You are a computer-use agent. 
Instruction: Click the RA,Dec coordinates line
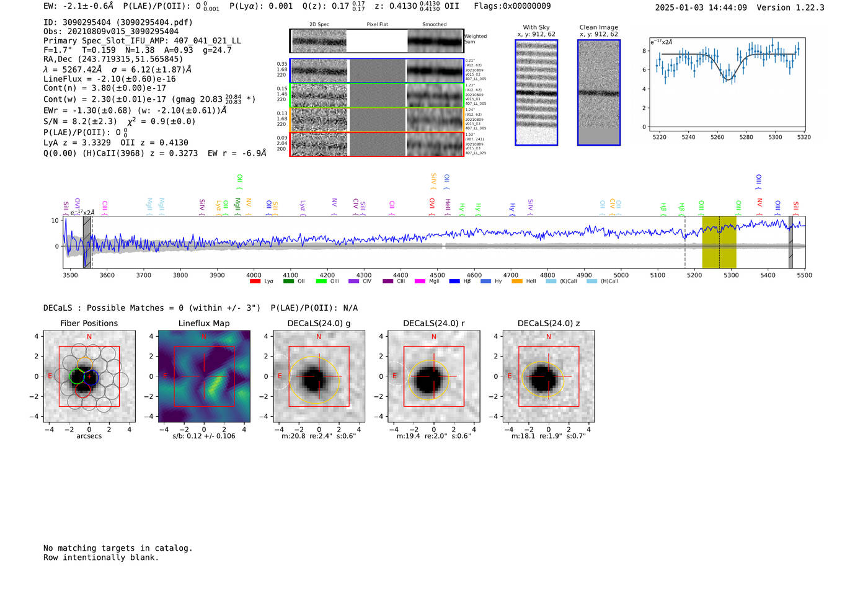(113, 59)
